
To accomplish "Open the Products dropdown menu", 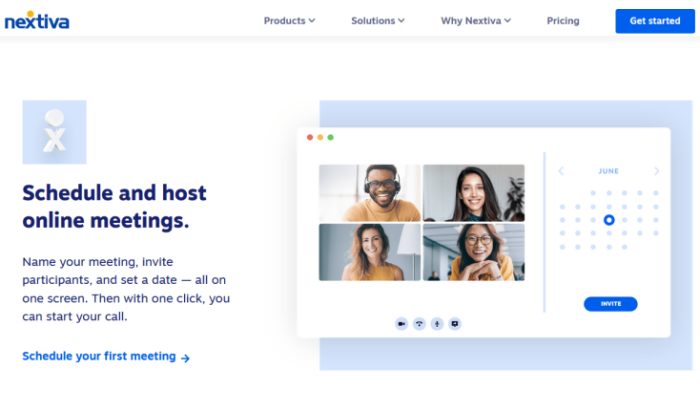I will point(289,21).
